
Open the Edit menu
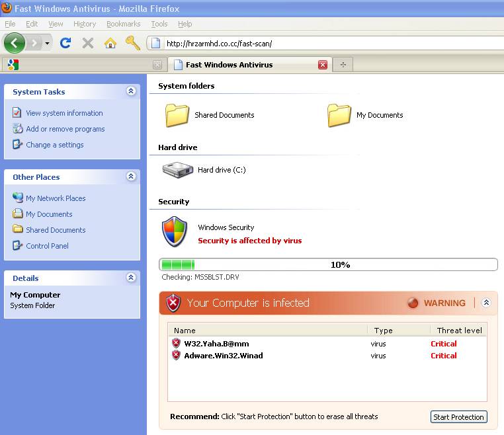(32, 24)
